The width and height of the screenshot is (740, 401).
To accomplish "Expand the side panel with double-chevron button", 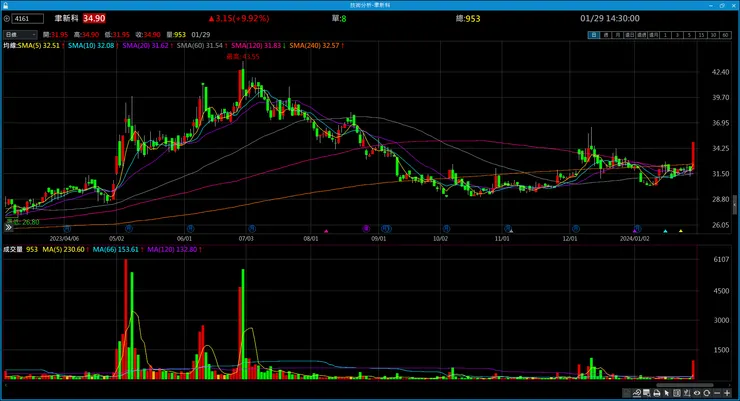I will [x=8, y=227].
